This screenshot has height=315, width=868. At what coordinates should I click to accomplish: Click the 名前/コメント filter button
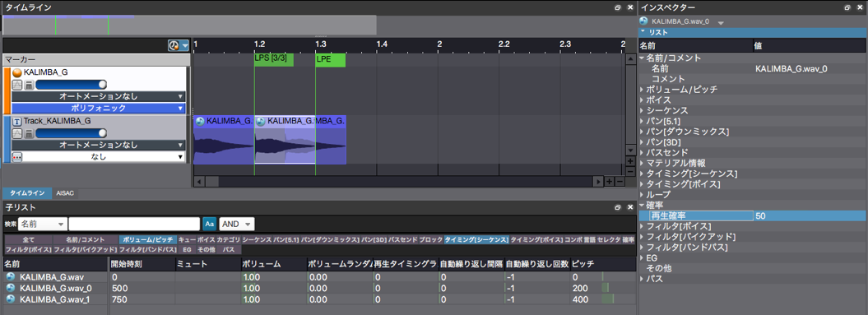86,239
